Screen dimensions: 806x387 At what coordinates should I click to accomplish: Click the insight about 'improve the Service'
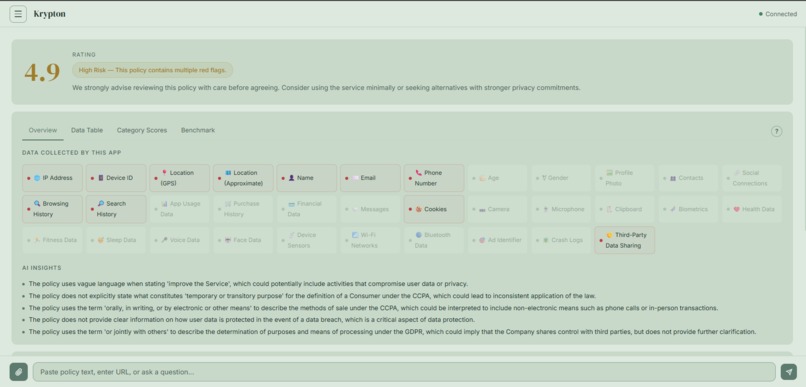[x=248, y=284]
